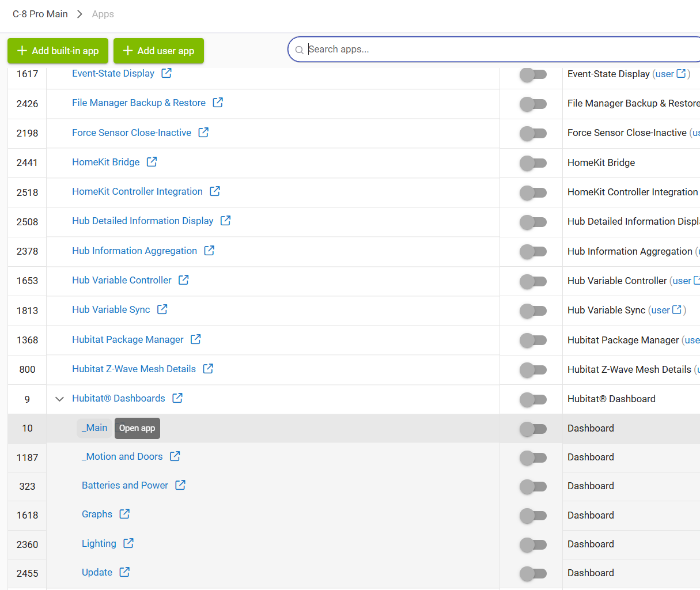Open Graphs dashboard external link icon
The width and height of the screenshot is (700, 590).
coord(124,514)
